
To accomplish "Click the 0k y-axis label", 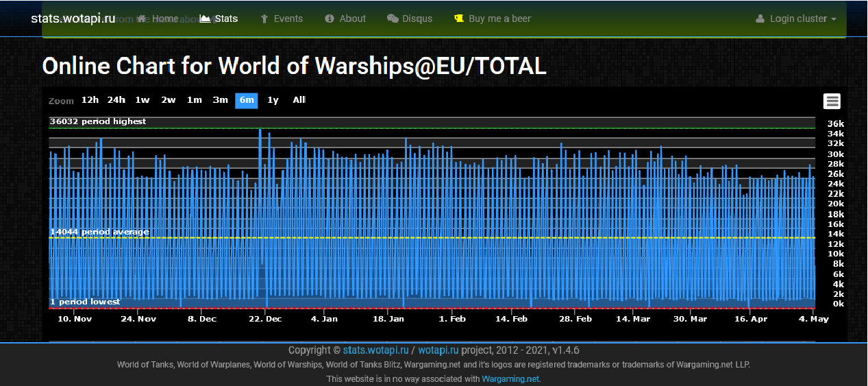I will click(839, 304).
